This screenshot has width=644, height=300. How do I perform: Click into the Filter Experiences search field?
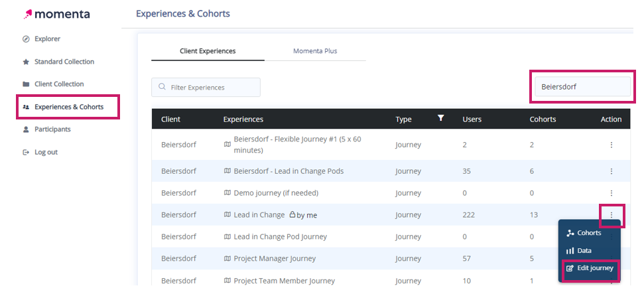coord(206,87)
